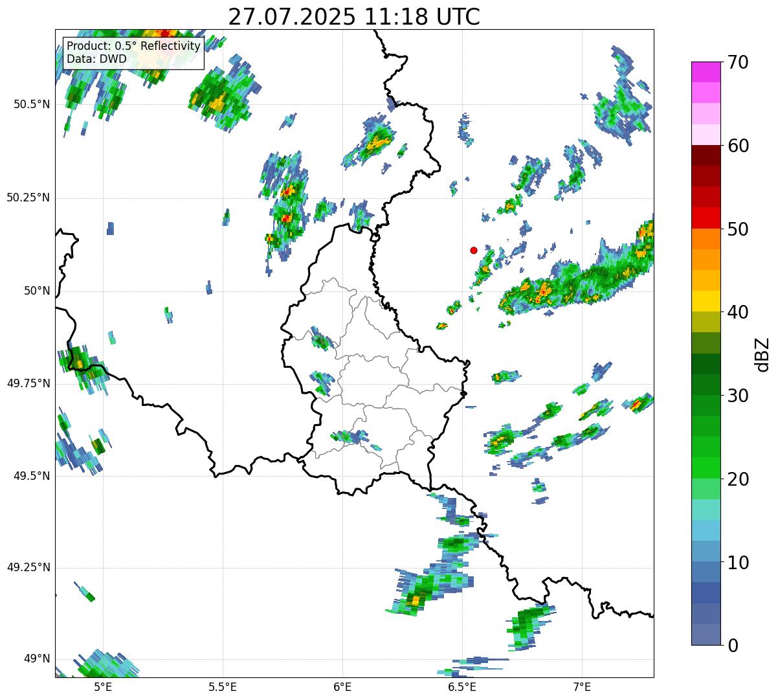Click the colorbar tick label 70
This screenshot has height=700, width=778.
point(737,62)
